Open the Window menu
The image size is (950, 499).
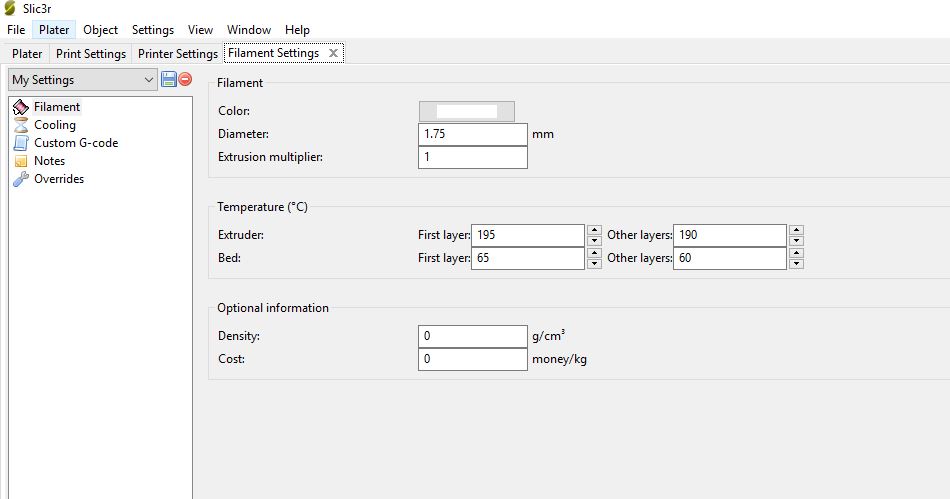point(248,30)
